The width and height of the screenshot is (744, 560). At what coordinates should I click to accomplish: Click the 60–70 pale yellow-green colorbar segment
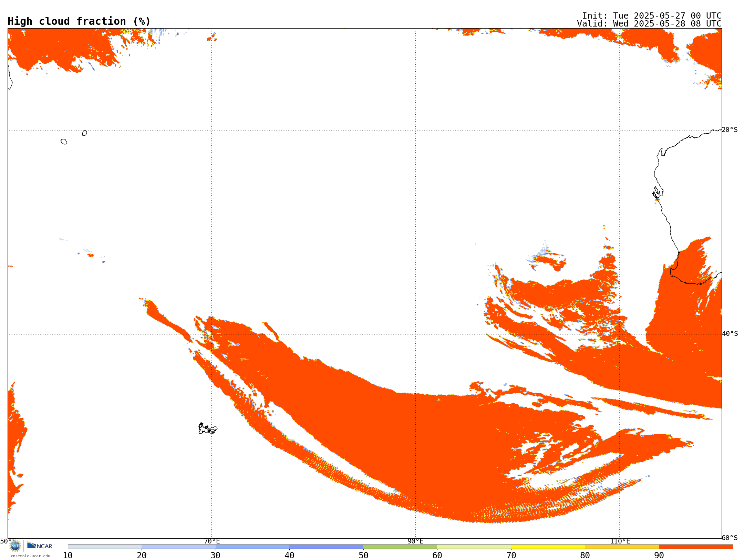click(474, 547)
